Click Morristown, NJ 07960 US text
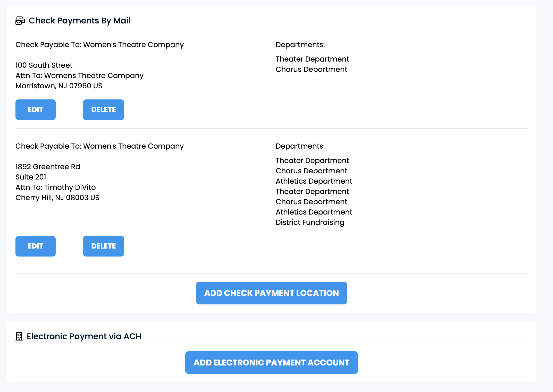This screenshot has height=392, width=553. (x=59, y=86)
